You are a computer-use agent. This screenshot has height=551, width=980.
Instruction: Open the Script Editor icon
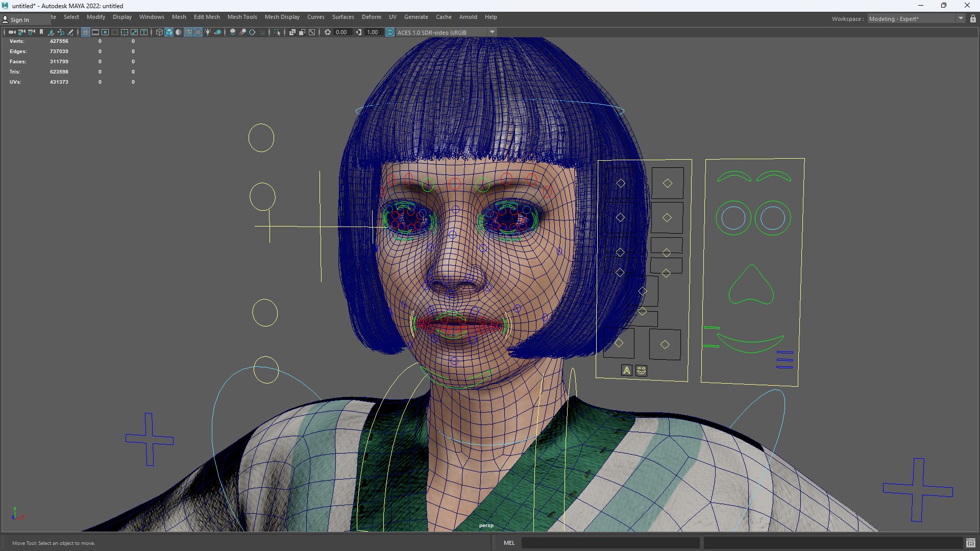[x=970, y=543]
